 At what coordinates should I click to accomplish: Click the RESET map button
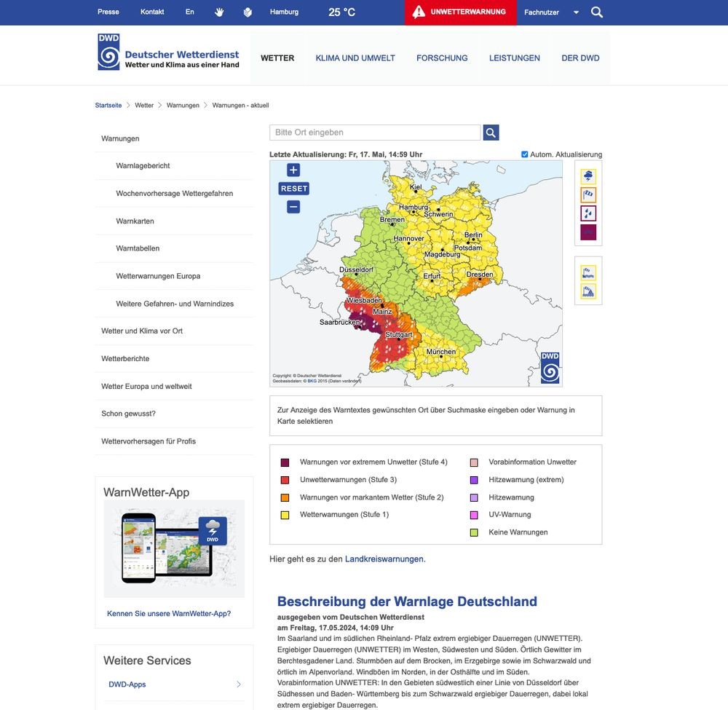pyautogui.click(x=294, y=189)
